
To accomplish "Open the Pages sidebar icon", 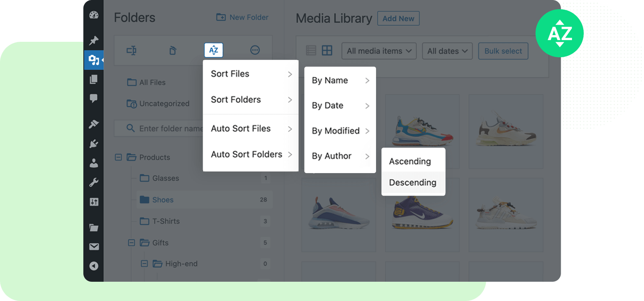I will click(x=94, y=79).
